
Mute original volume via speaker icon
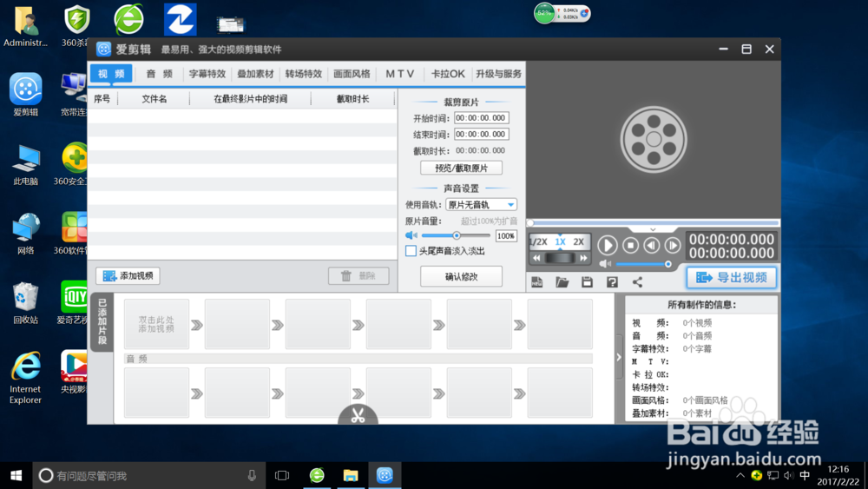click(411, 235)
